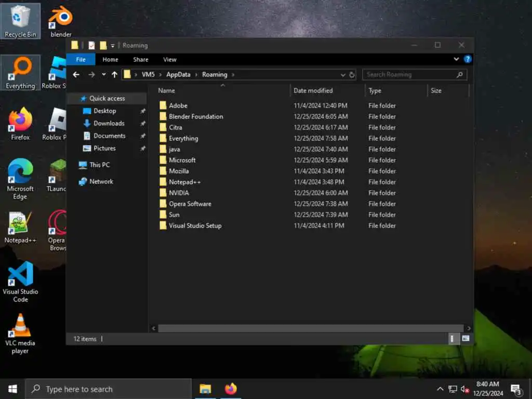532x399 pixels.
Task: Open the Roblox Studio desktop shortcut
Action: point(55,73)
